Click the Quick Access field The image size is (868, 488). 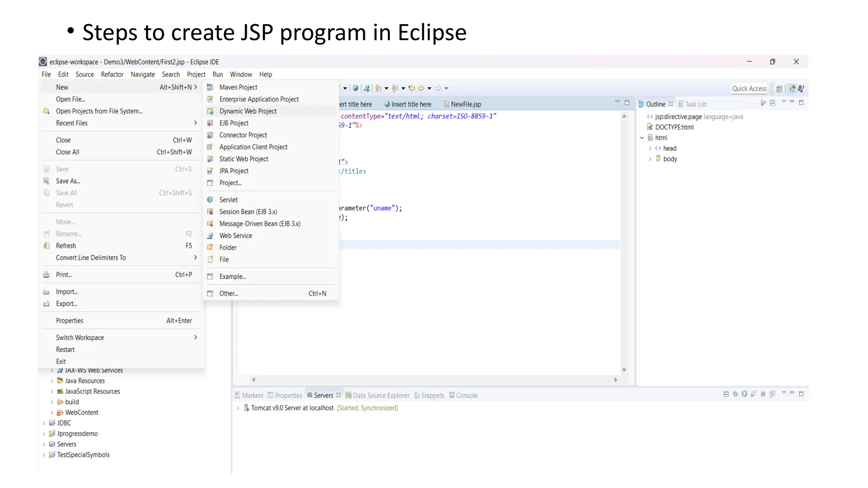coord(749,89)
